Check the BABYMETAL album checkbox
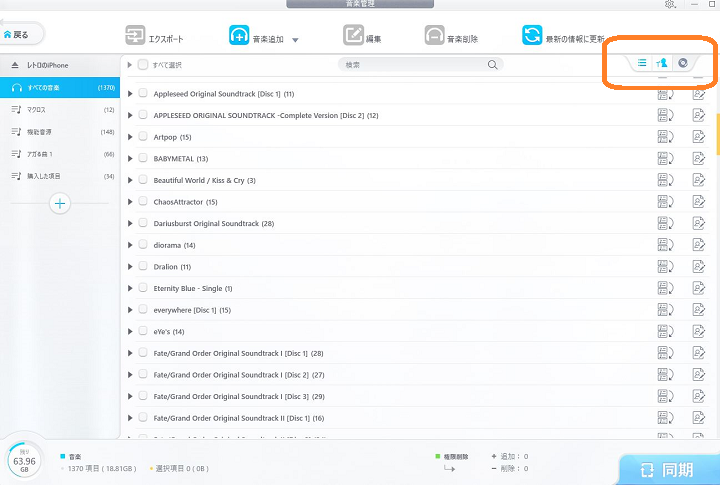The height and width of the screenshot is (485, 720). [x=143, y=158]
